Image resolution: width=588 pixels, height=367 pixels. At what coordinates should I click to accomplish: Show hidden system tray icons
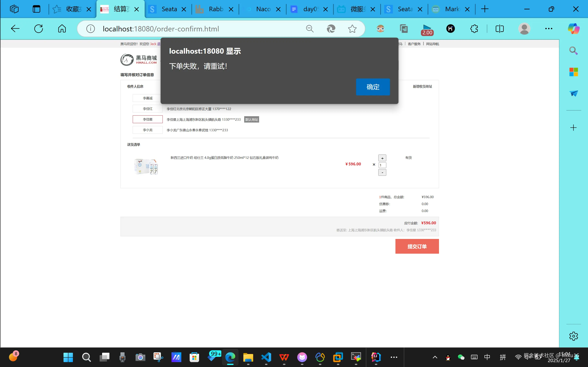click(x=435, y=357)
